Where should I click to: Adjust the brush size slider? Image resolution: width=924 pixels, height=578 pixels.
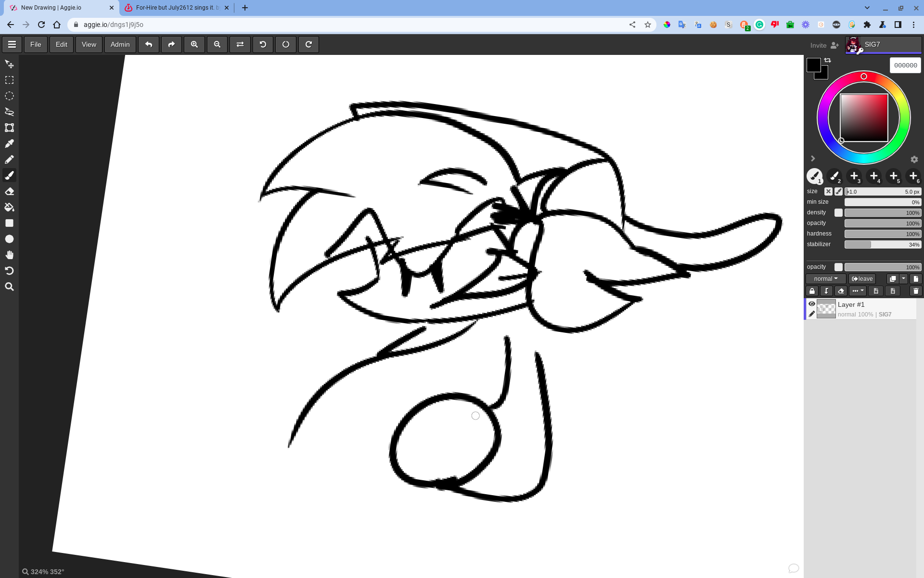click(x=883, y=191)
